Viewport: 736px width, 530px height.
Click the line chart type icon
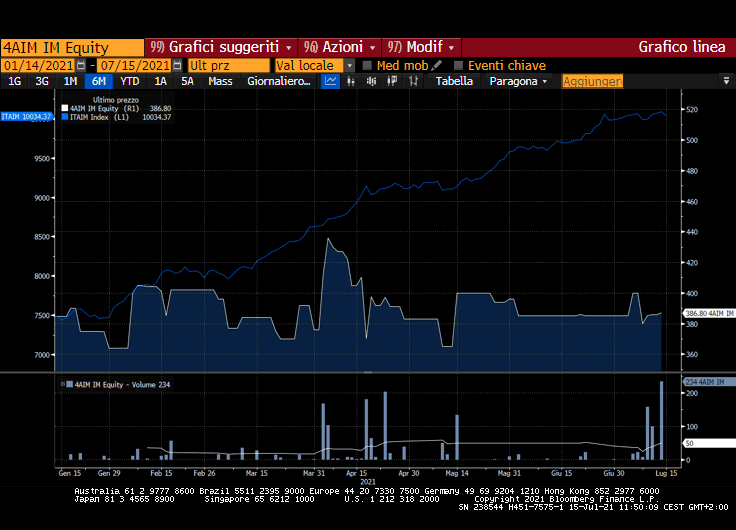point(331,81)
